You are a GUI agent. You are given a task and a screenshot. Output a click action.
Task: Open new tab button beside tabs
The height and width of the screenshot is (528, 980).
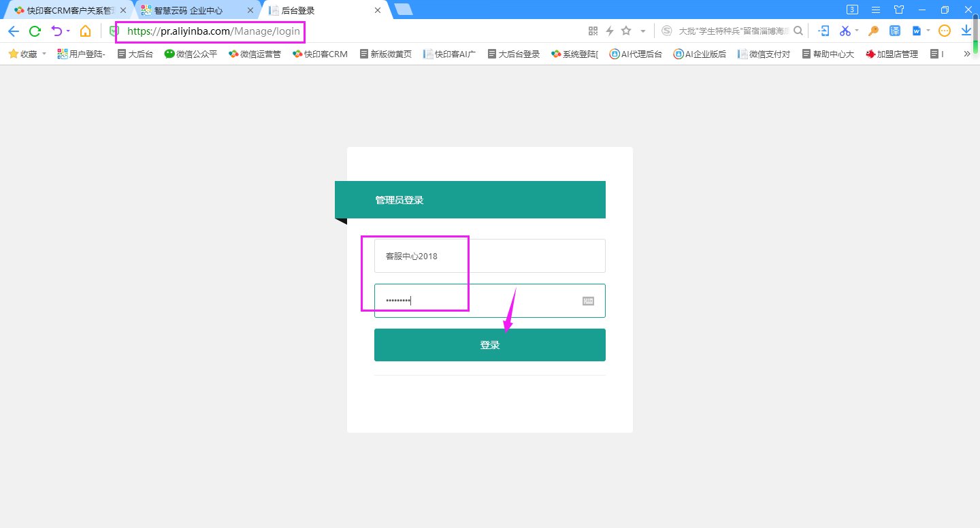point(403,10)
